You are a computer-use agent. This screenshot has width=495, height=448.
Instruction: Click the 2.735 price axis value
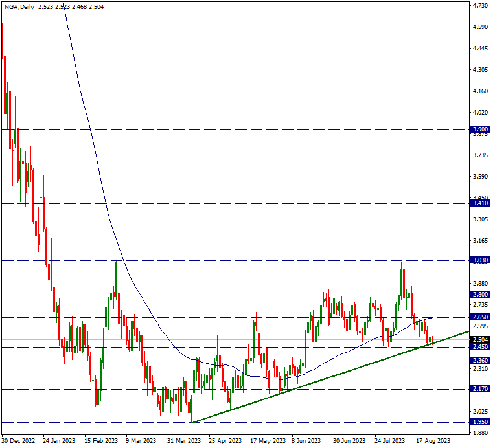tap(480, 305)
